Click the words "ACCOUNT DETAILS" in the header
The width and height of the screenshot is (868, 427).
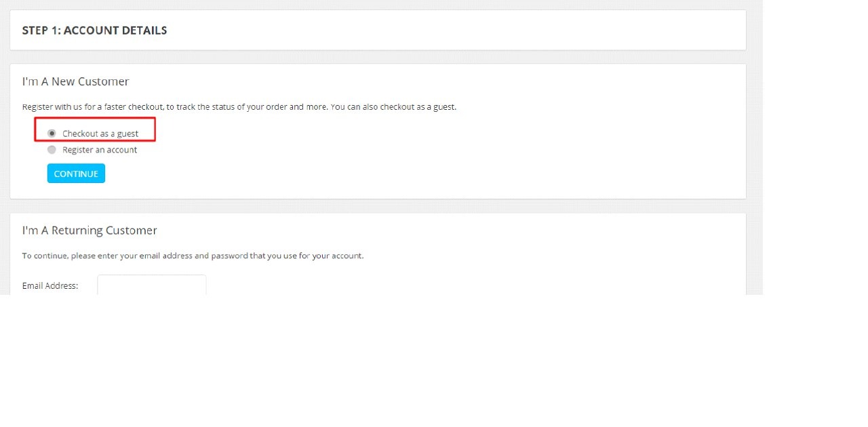pyautogui.click(x=115, y=30)
